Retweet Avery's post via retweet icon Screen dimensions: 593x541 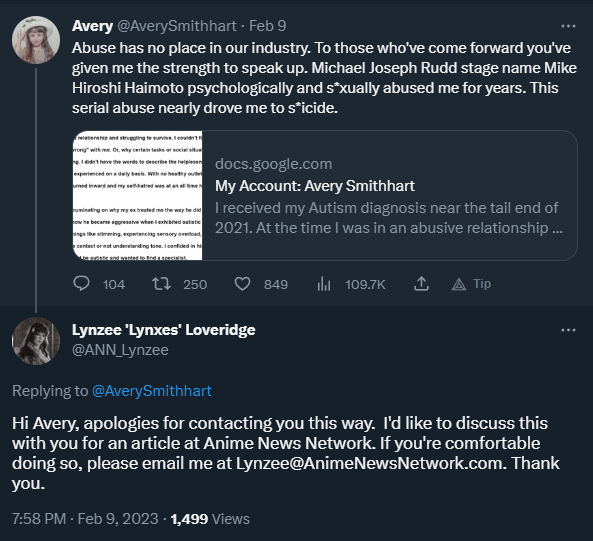click(161, 284)
